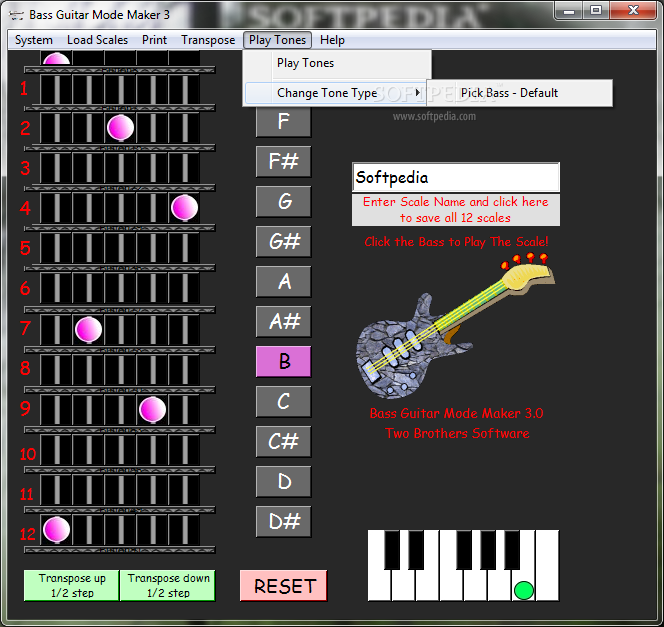Click the bass guitar image to play scale
This screenshot has width=664, height=627.
click(455, 326)
